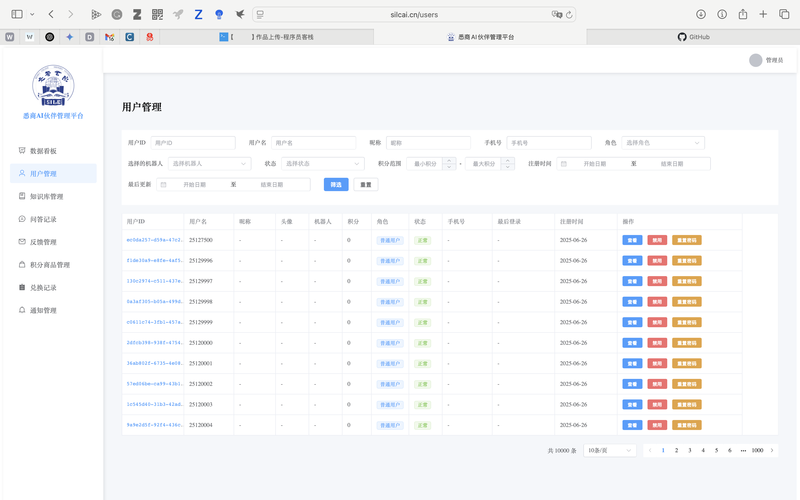The image size is (800, 500).
Task: Click the 注册时间 start date field
Action: coord(594,164)
